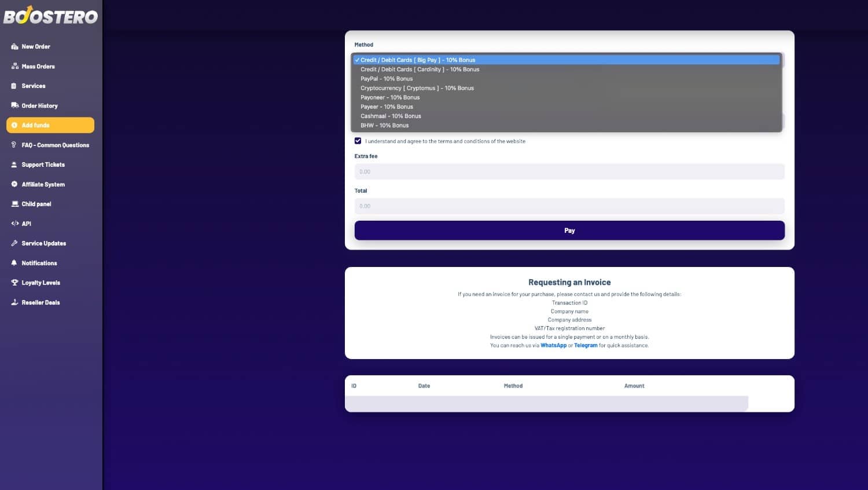Viewport: 868px width, 490px height.
Task: Open the Services menu item
Action: click(34, 86)
